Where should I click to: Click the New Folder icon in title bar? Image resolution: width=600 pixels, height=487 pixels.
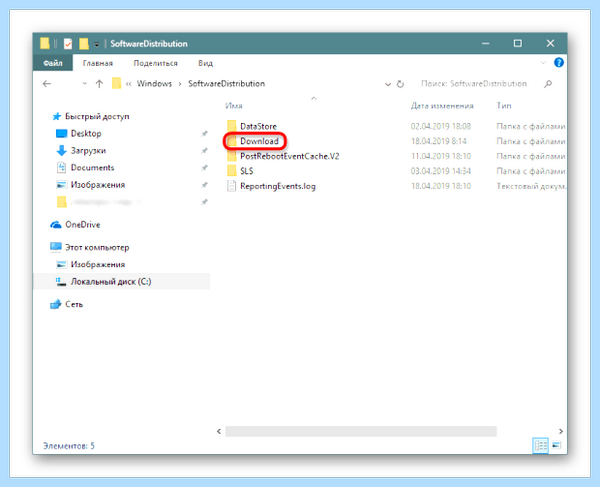tap(84, 44)
